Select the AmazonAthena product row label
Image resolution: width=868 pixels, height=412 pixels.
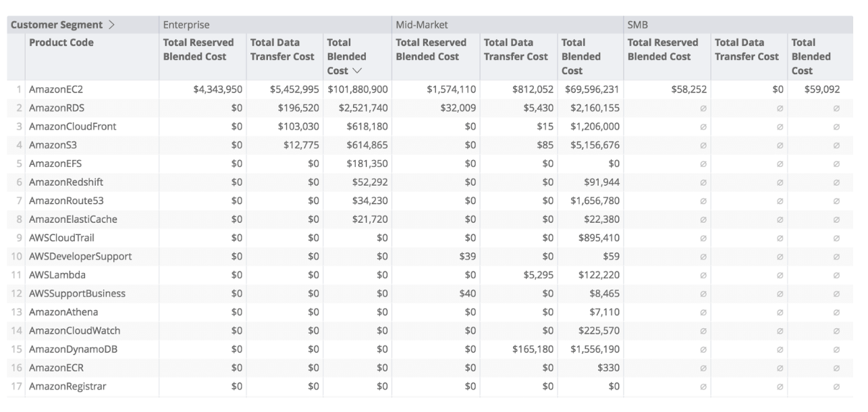[x=63, y=312]
